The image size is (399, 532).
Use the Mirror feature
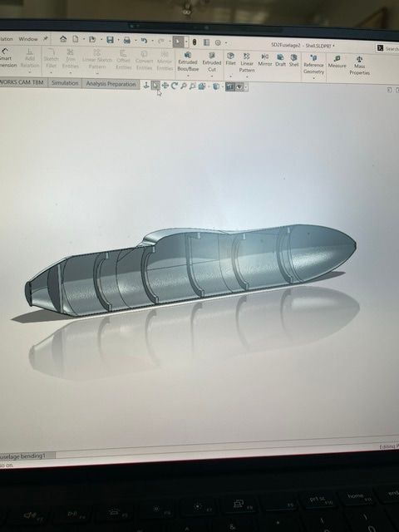tap(265, 60)
